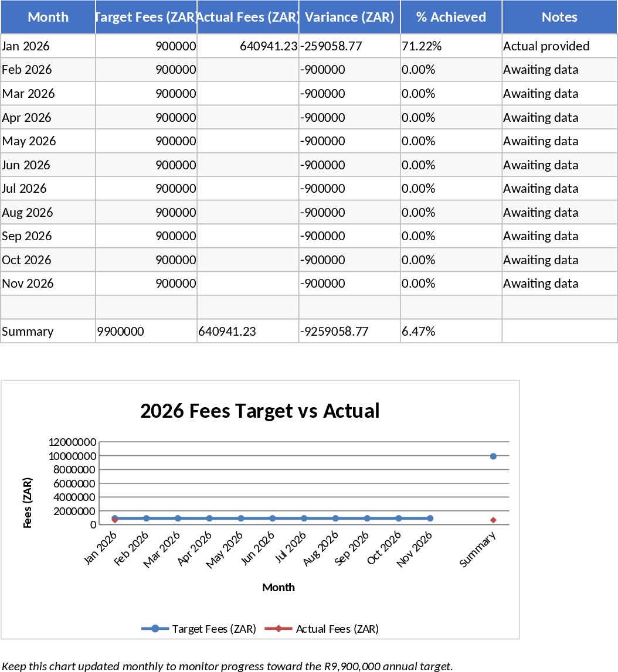Screen dimensions: 618x672
Task: Click the chart title 2026 Fees Target vs Actual
Action: [x=261, y=411]
